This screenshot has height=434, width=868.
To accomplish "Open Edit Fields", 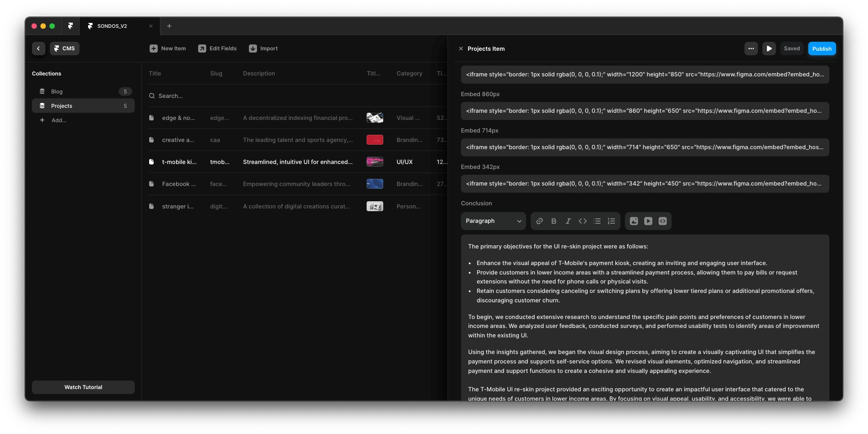I will tap(217, 49).
